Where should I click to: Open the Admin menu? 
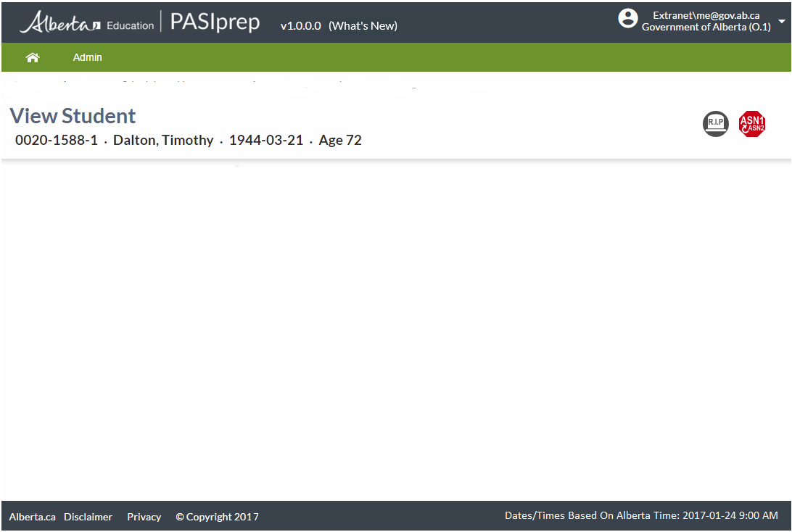pos(88,57)
